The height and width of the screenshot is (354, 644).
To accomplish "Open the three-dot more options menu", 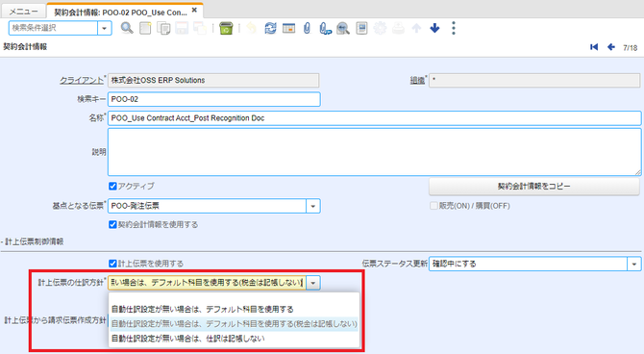I will tap(454, 28).
